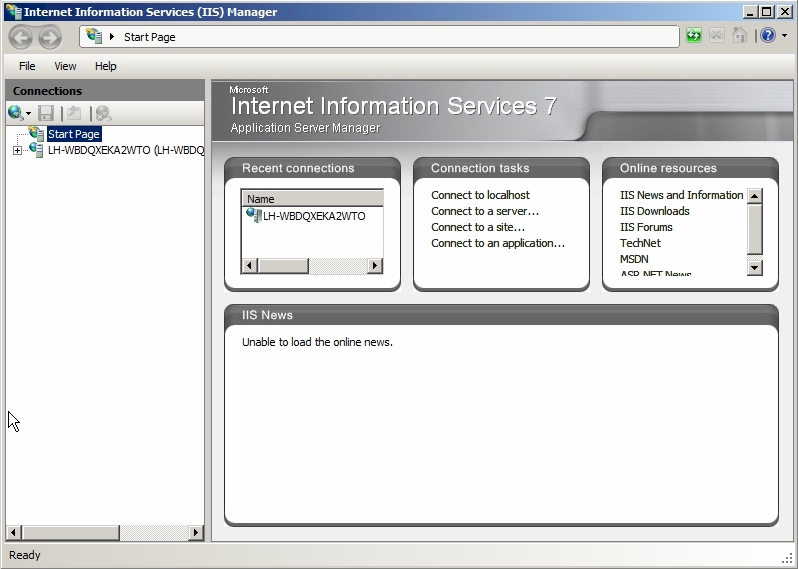Select LH-WBDQXEKA2WTO in the Recent connections list

coord(314,216)
